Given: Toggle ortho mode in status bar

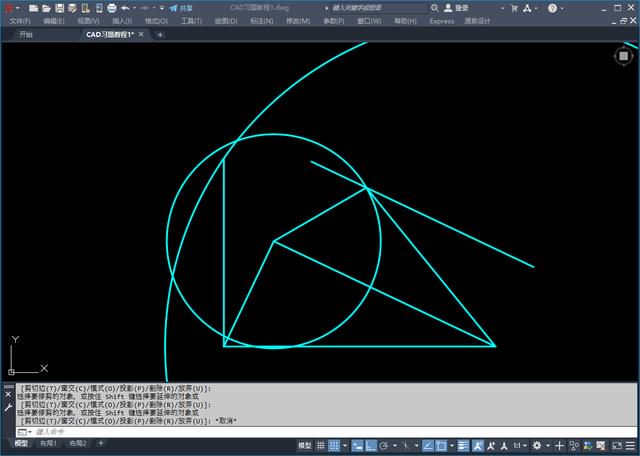Looking at the screenshot, I should click(x=371, y=446).
